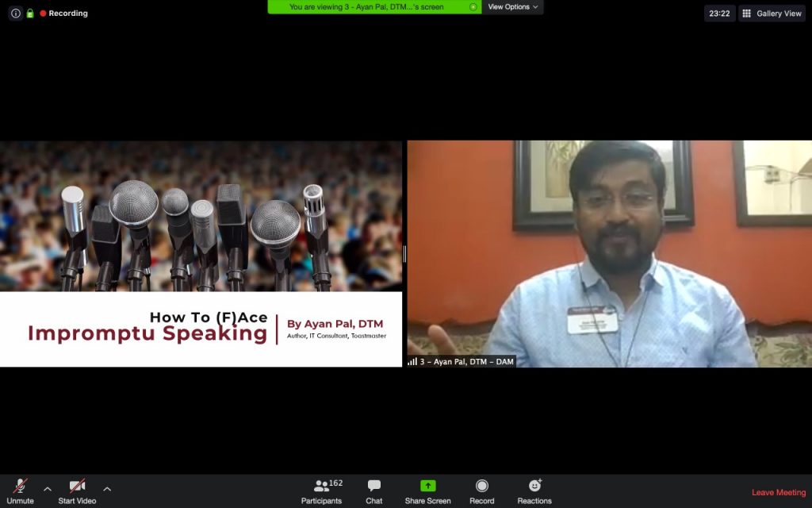Click the red Recording indicator

[x=64, y=13]
